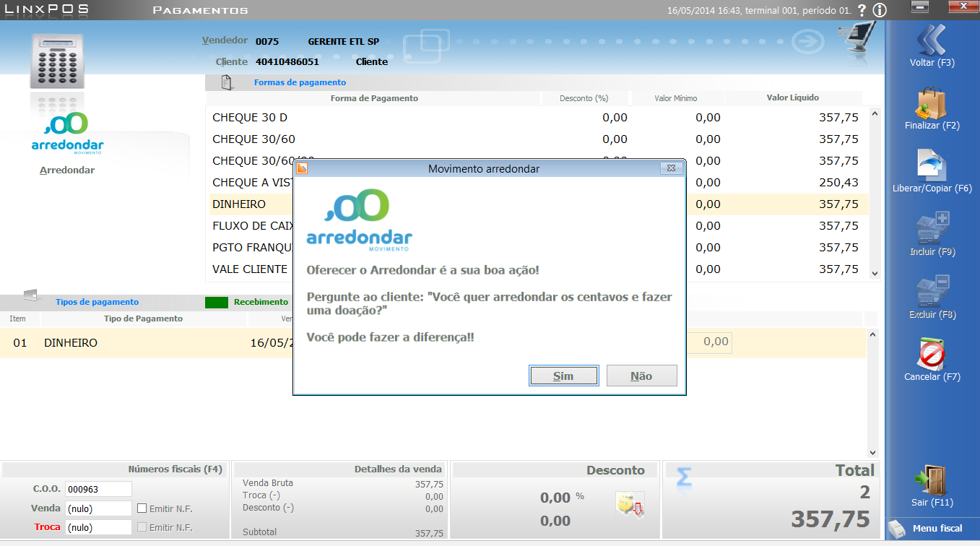Click the Arredondar label under the logo
980x546 pixels.
click(x=67, y=170)
